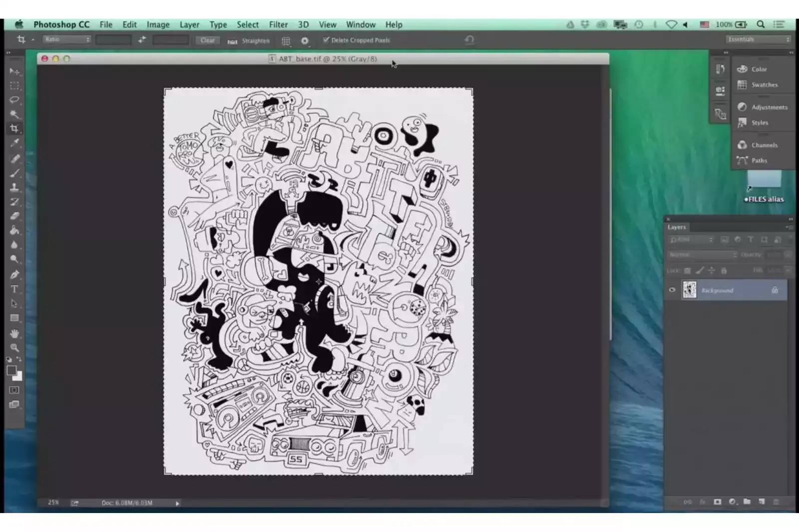Click the foreground color swatch
Viewport: 799px width, 532px height.
point(11,370)
